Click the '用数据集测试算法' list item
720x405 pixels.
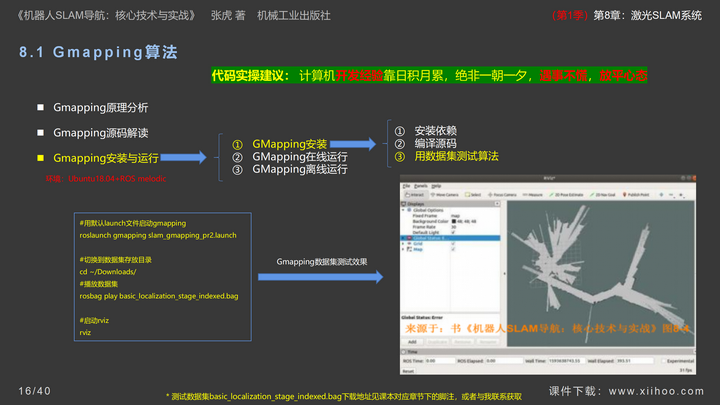coord(456,156)
